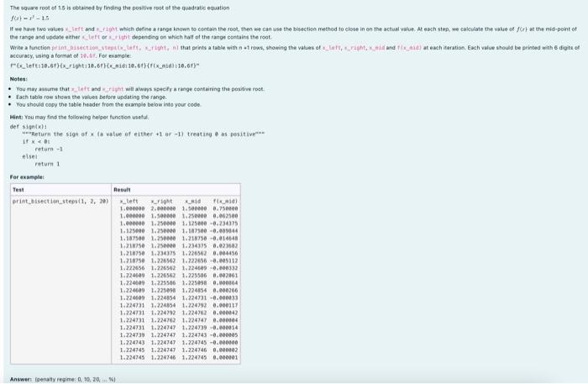Viewport: 588px width, 384px height.
Task: Click the note "Each table row shows the values before updating"
Action: click(x=91, y=97)
